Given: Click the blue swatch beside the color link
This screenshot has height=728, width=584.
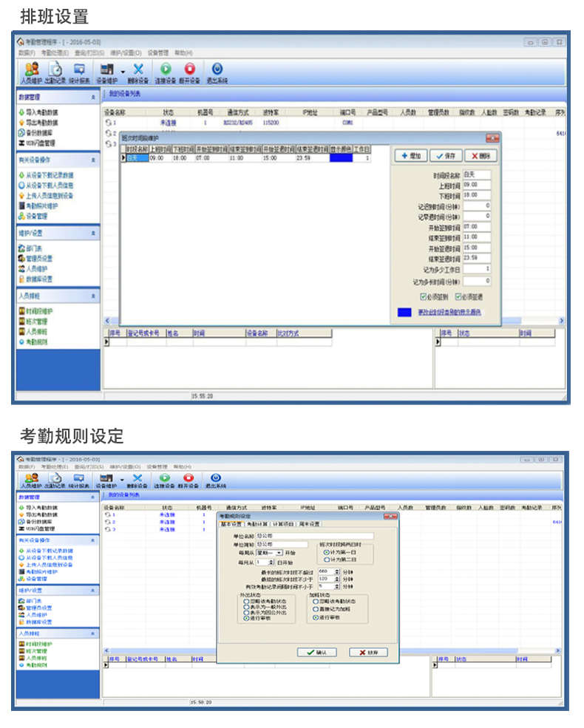Looking at the screenshot, I should pos(404,313).
